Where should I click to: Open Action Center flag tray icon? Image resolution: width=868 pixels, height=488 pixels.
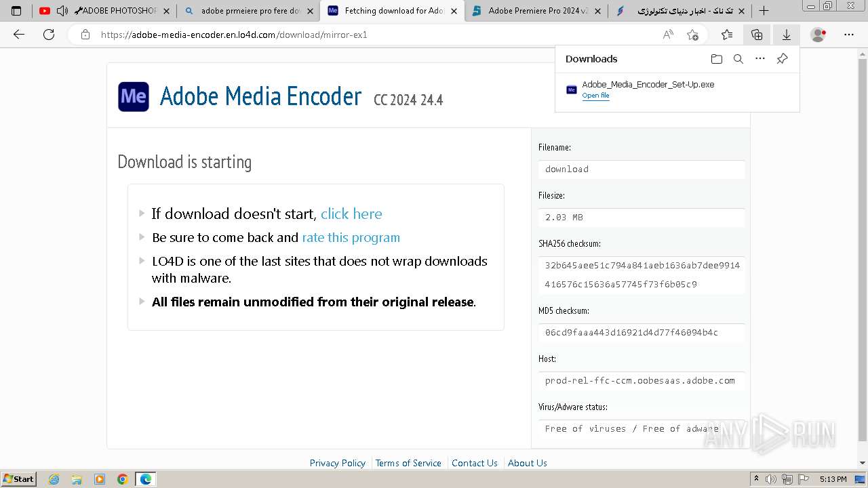pos(804,479)
